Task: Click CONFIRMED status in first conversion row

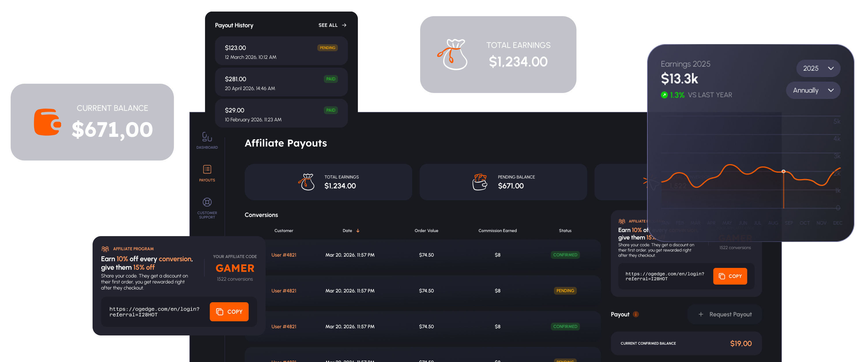Action: 565,255
